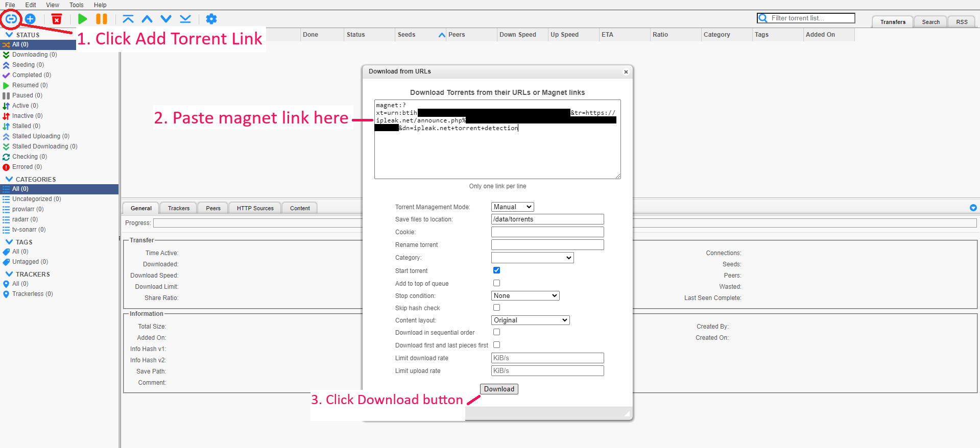Click the Add Torrent File plus icon
980x448 pixels.
click(x=30, y=19)
